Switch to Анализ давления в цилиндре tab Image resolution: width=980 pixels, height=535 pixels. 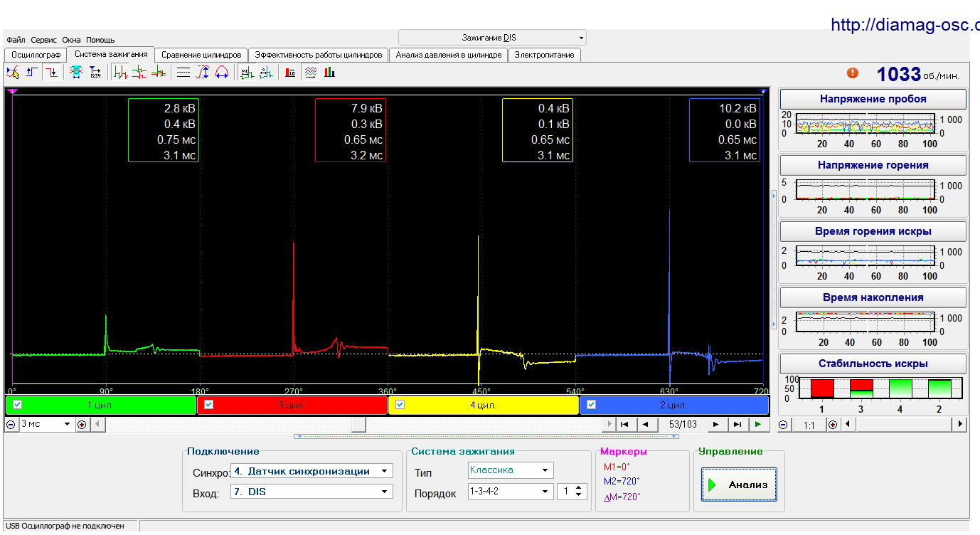point(449,55)
